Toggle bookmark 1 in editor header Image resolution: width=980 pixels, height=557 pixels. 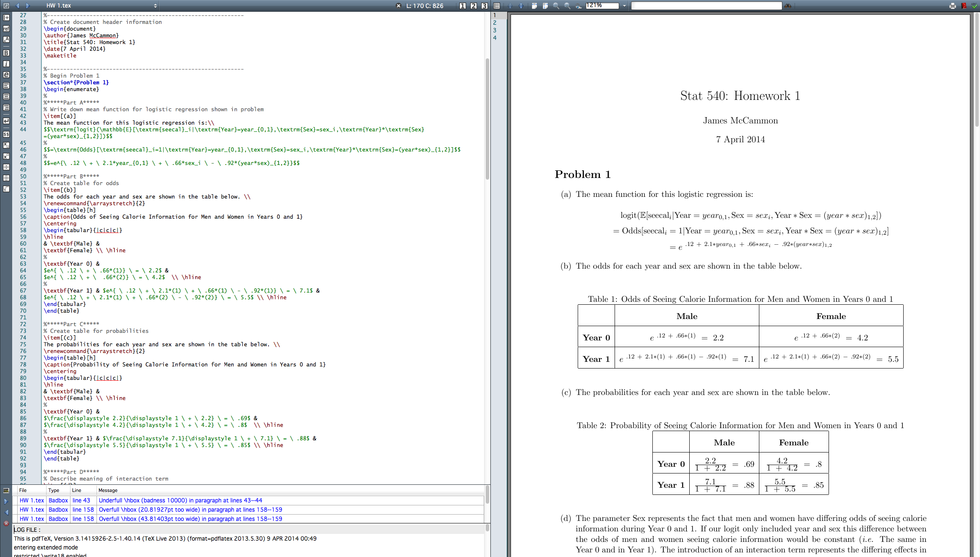463,6
